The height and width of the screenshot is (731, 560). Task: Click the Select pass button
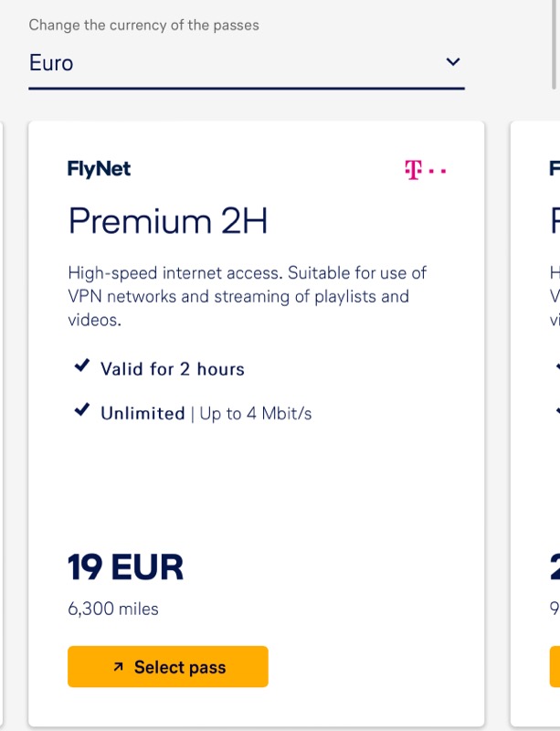[168, 667]
